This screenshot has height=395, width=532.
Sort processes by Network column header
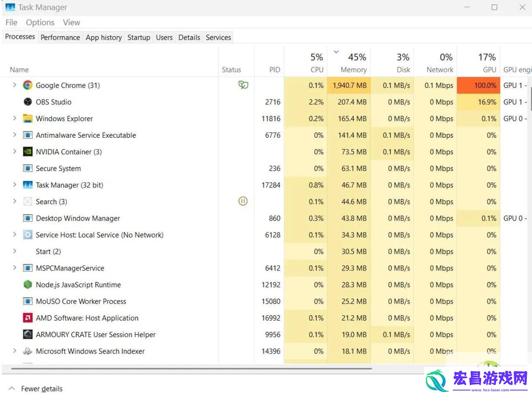pos(435,62)
